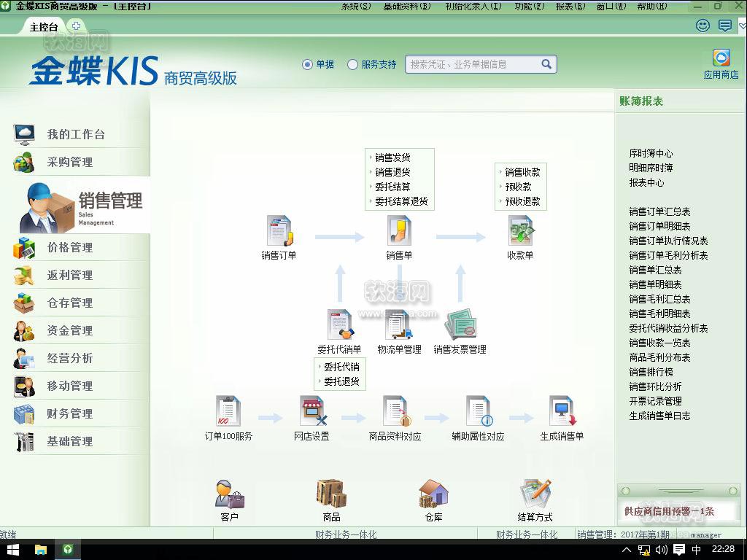Select the 服务支持 radio button
The image size is (747, 560).
[x=353, y=64]
